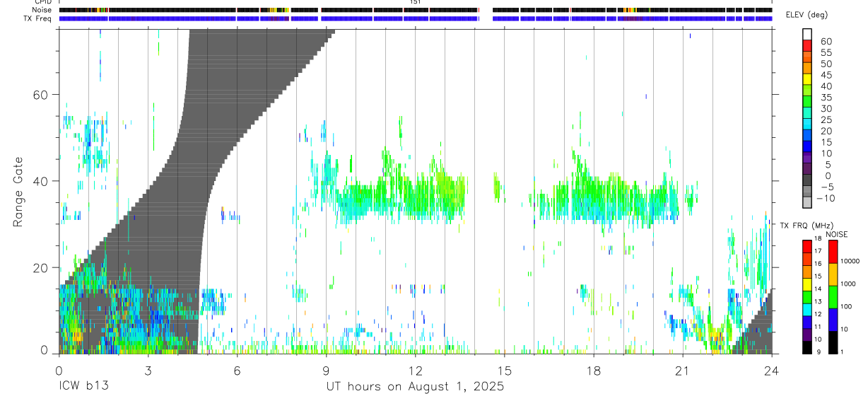Viewport: 868px width, 401px height.
Task: Click x-axis tick label '21'
Action: (x=682, y=371)
